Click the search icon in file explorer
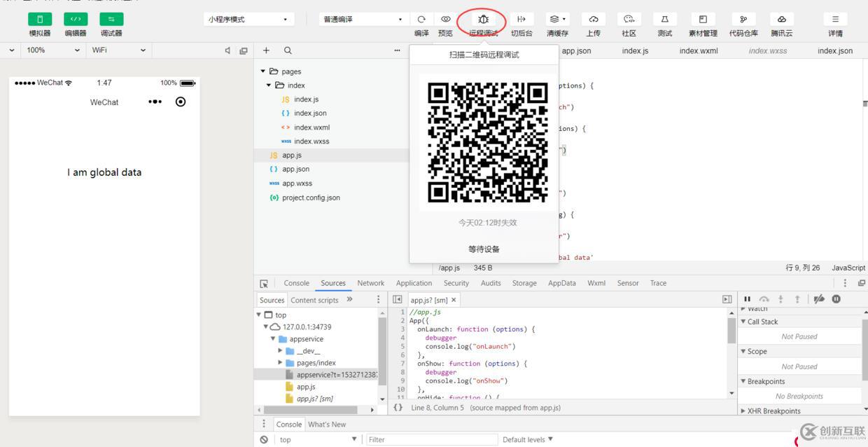Screen dimensions: 868x447 tap(288, 50)
